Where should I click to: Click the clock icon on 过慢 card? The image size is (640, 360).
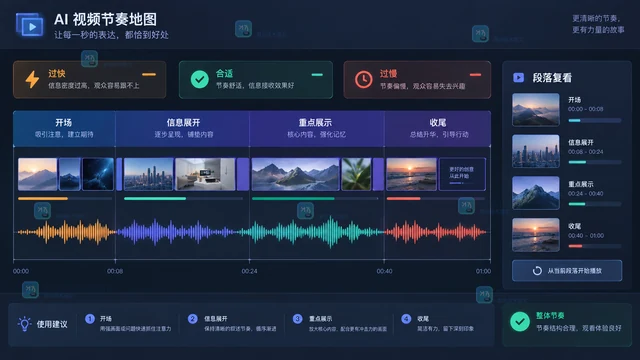click(363, 80)
